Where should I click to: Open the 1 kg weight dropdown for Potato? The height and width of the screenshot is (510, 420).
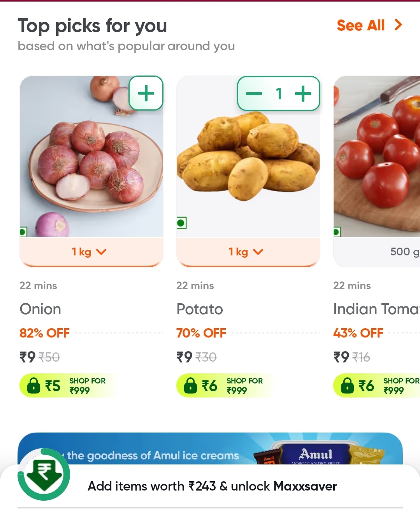(x=248, y=252)
